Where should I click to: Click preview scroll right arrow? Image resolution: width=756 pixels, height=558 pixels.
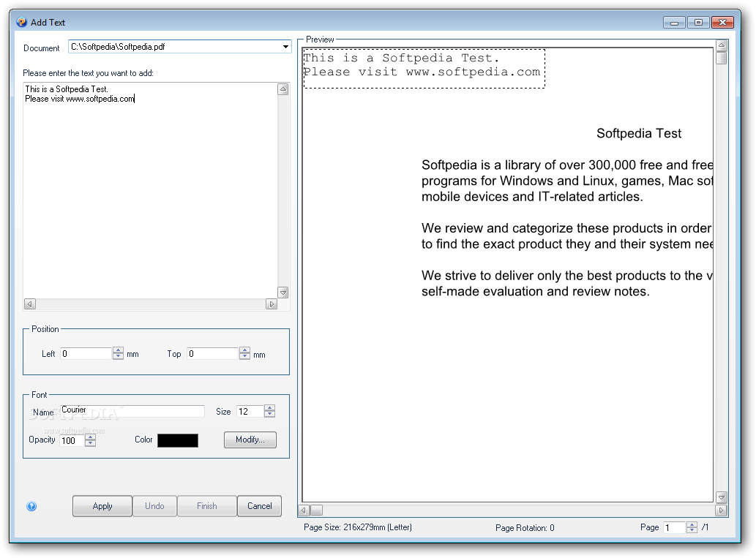point(722,510)
